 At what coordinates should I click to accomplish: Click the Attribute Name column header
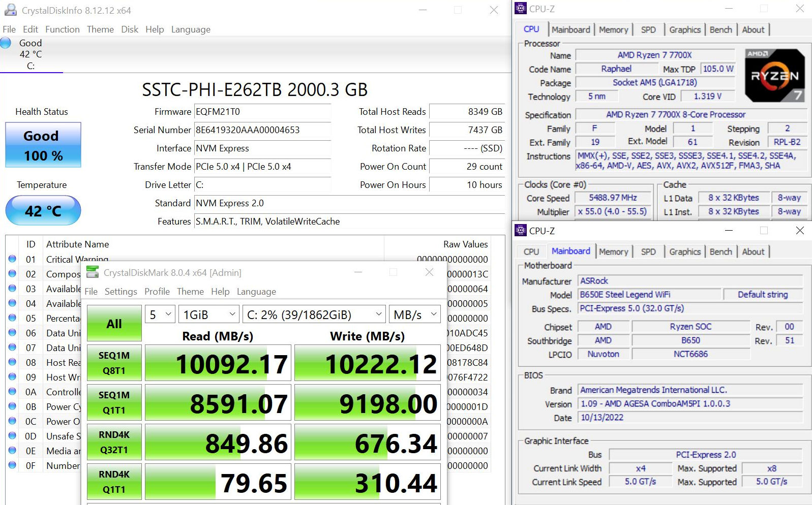pos(77,244)
